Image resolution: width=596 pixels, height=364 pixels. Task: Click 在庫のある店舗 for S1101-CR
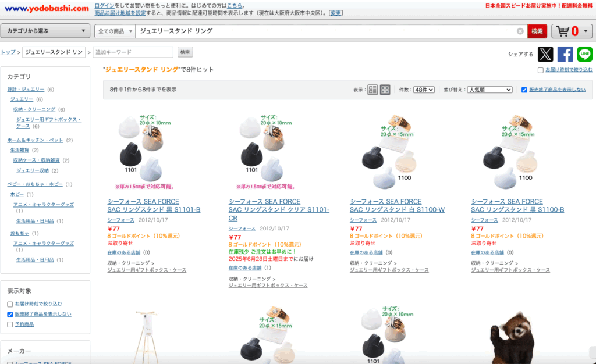(x=245, y=269)
